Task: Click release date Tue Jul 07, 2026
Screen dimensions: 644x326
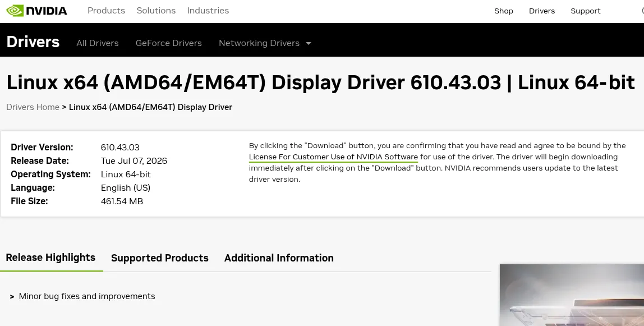Action: pos(134,161)
